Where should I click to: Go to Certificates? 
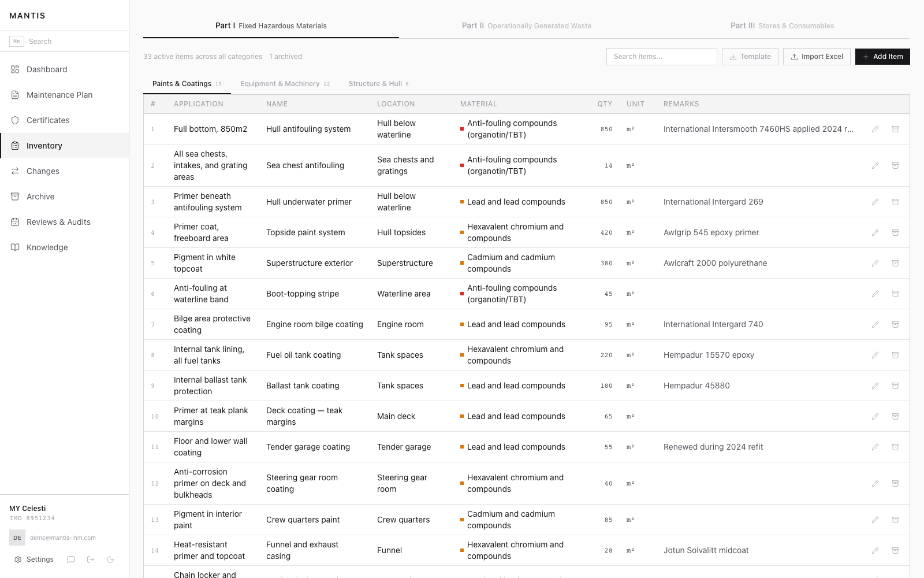(x=64, y=120)
